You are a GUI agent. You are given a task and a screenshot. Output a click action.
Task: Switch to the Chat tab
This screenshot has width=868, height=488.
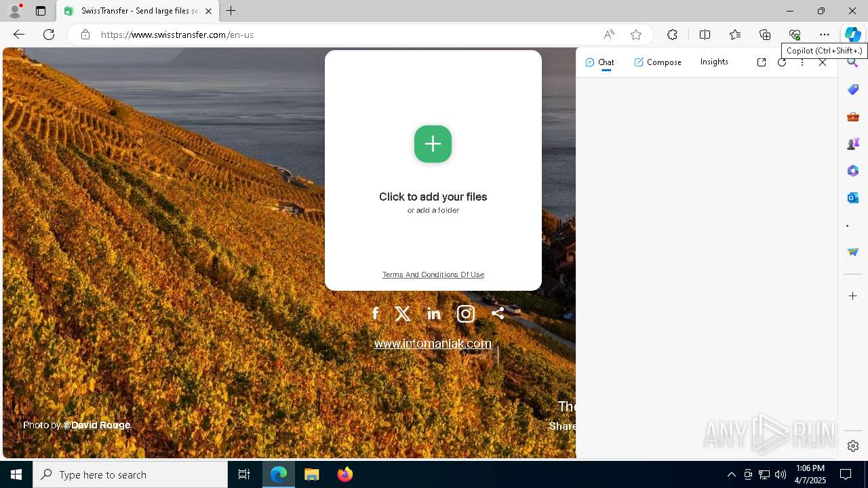(x=599, y=62)
